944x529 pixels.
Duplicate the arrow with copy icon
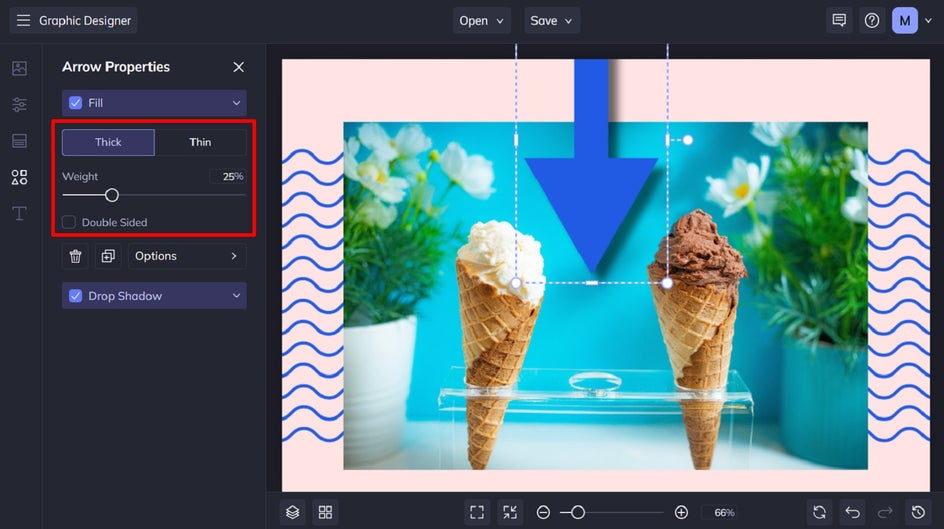(x=107, y=256)
